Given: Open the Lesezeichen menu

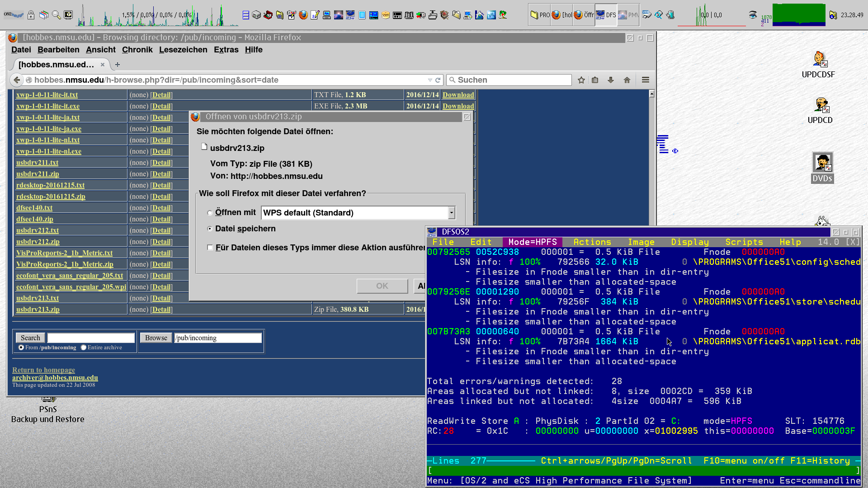Looking at the screenshot, I should [x=183, y=50].
